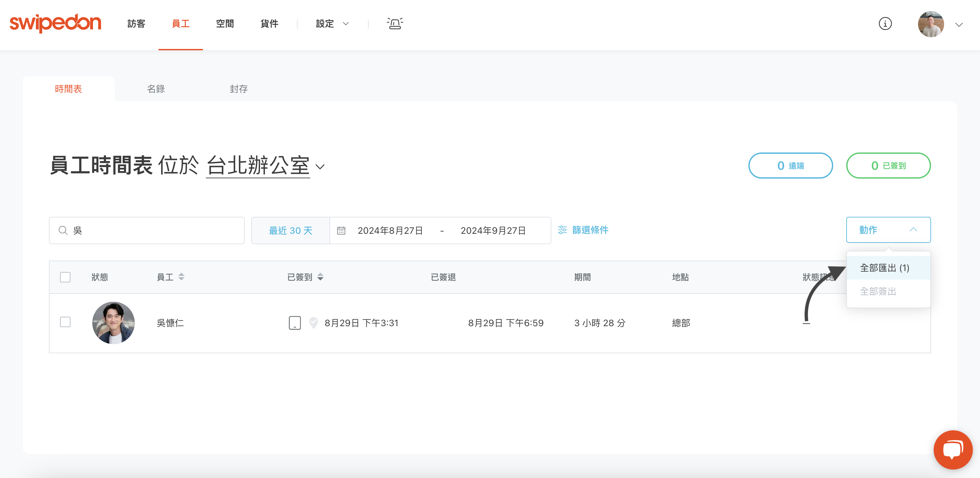Click the duration 3 小時 28 分

(600, 323)
